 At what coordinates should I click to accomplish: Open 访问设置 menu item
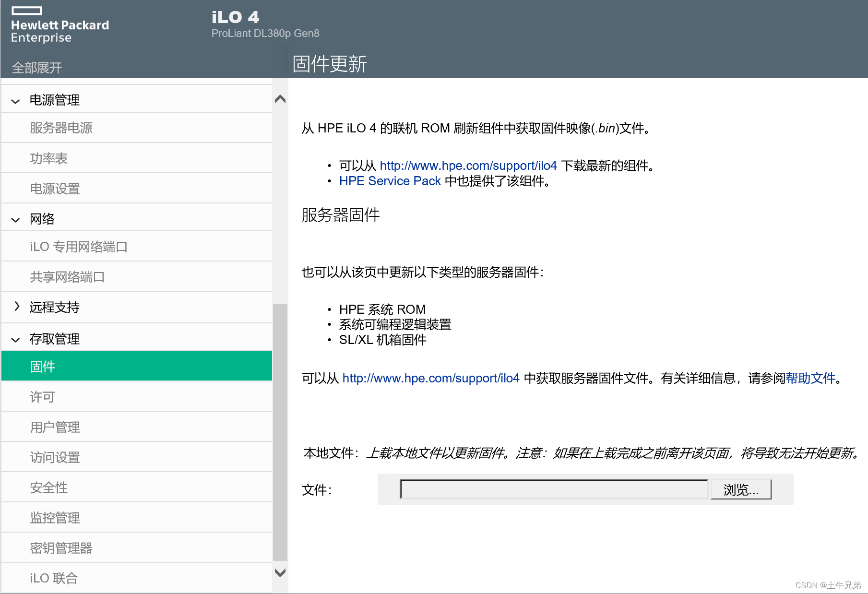tap(137, 457)
